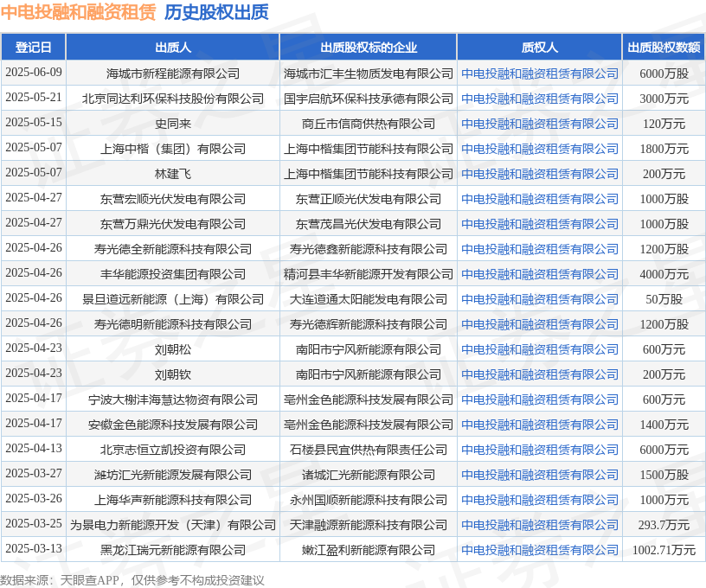The image size is (706, 588).
Task: Select 上海华声新能源科技有限公司 cell
Action: tap(173, 500)
